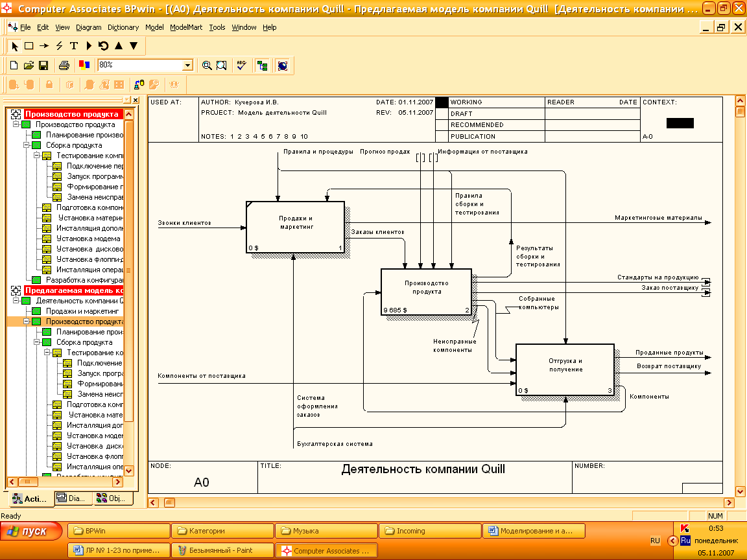Go to the child diagram

pyautogui.click(x=134, y=46)
